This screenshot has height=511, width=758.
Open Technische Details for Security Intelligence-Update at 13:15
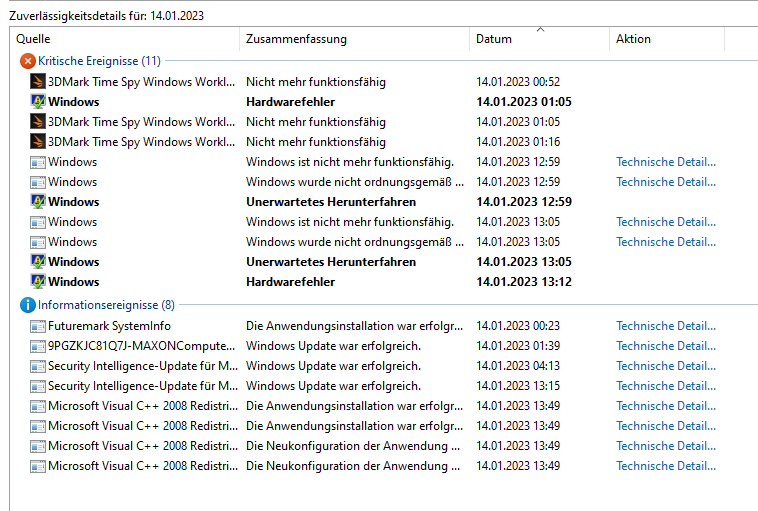click(x=666, y=386)
